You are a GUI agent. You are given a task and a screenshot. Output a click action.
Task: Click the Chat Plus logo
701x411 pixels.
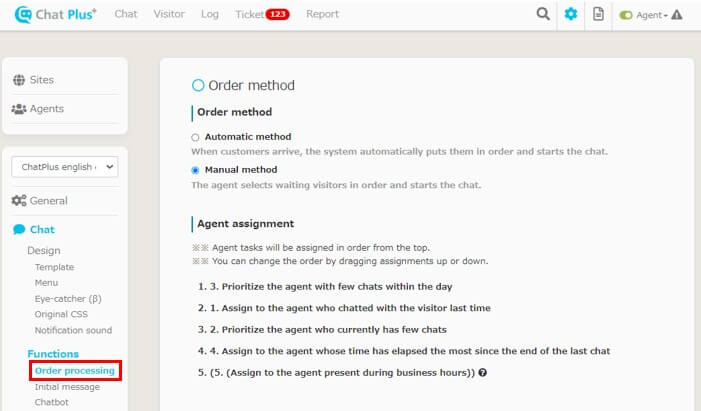click(55, 14)
